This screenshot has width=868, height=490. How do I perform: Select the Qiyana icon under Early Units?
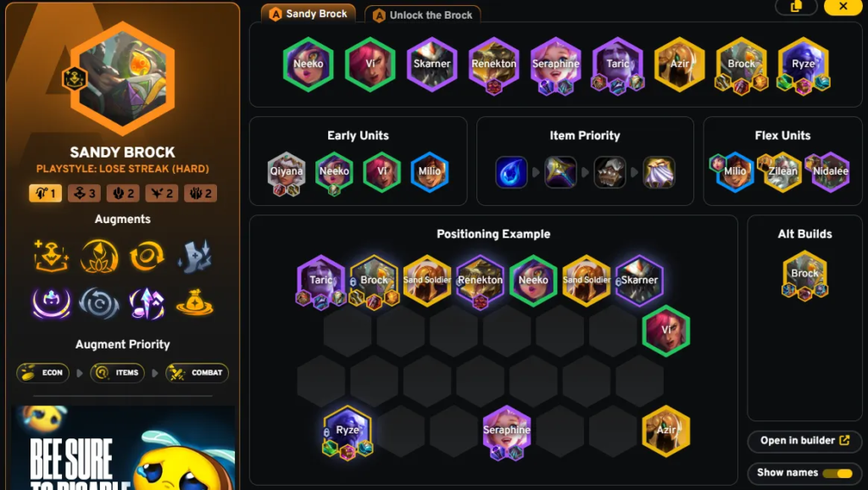(x=287, y=173)
